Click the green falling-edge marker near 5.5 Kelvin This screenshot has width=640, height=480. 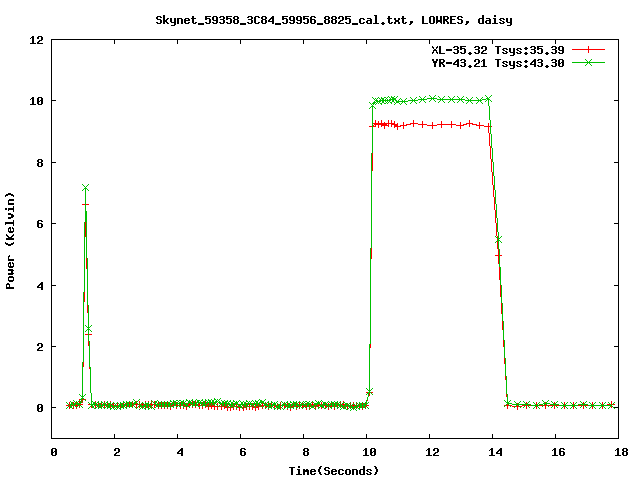[498, 239]
